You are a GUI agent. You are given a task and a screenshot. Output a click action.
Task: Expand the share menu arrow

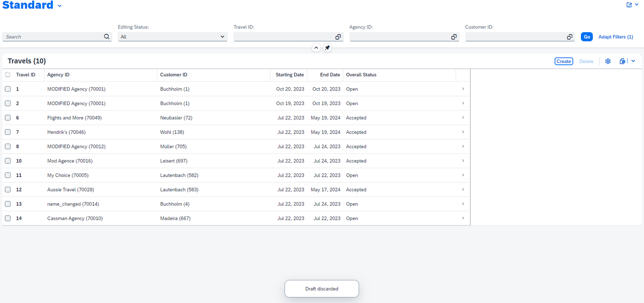[x=637, y=5]
